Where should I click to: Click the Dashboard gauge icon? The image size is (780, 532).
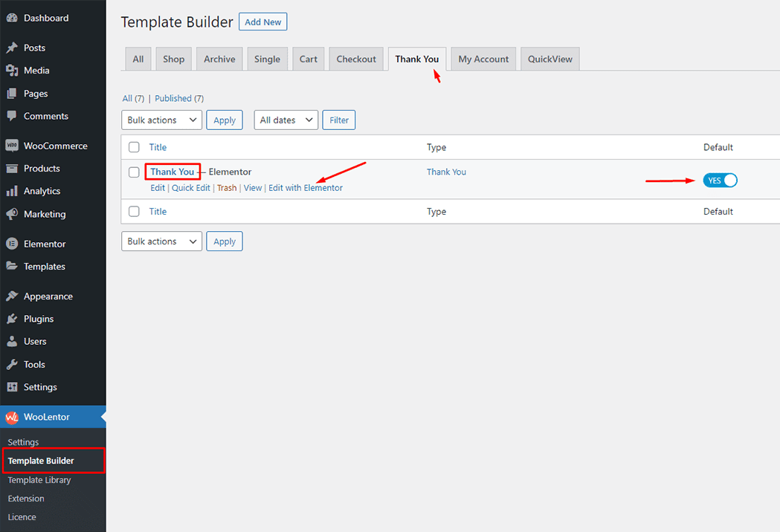click(x=12, y=19)
